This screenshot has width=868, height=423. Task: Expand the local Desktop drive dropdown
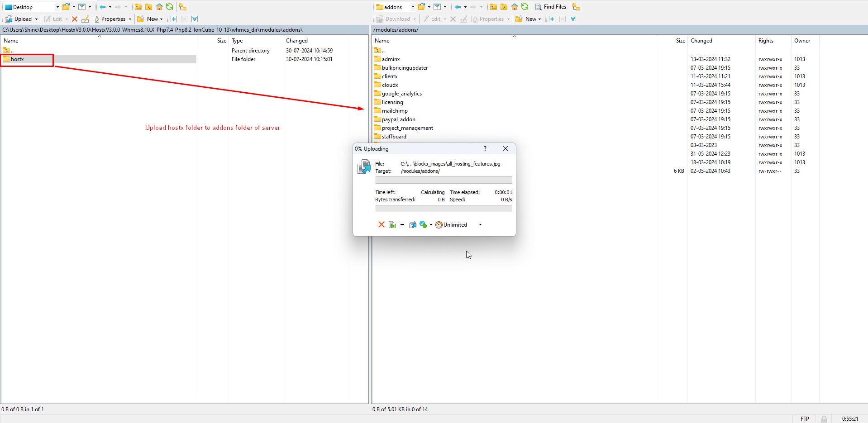coord(57,7)
